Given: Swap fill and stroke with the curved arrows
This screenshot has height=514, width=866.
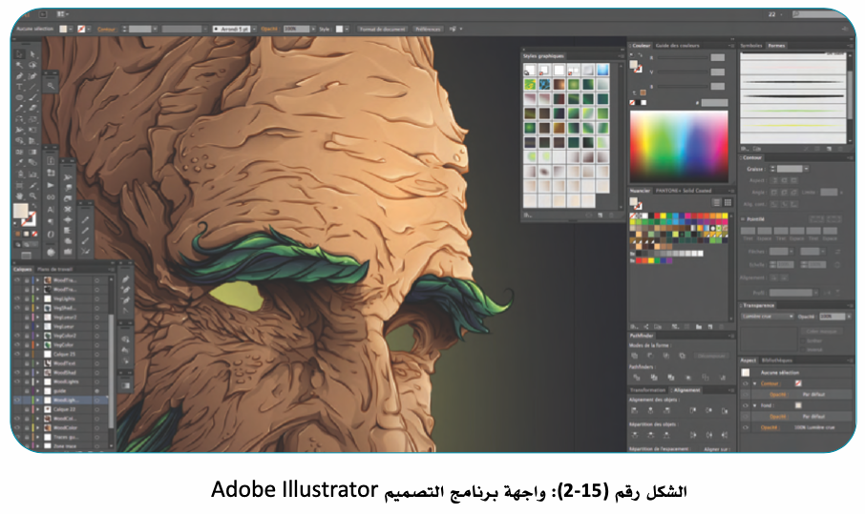Looking at the screenshot, I should tap(33, 206).
